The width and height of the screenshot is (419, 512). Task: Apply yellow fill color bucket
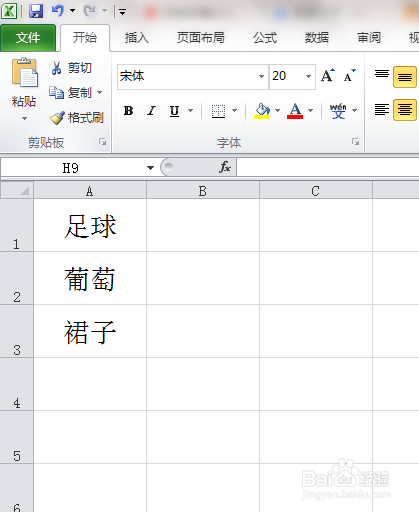point(262,110)
